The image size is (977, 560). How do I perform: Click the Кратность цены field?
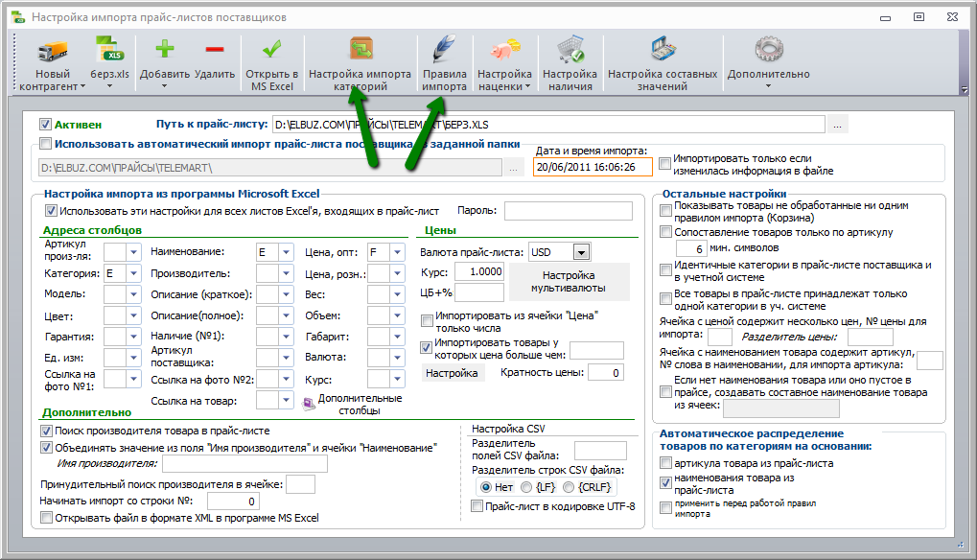point(606,373)
